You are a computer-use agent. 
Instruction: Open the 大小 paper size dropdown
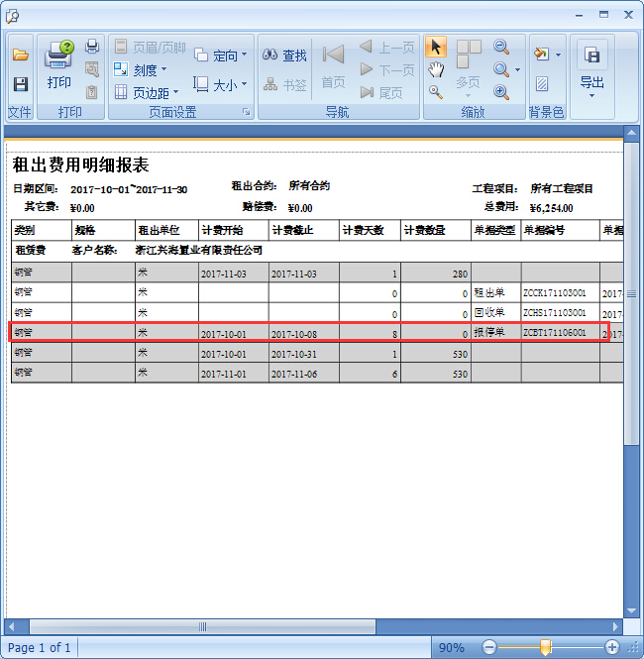point(221,85)
